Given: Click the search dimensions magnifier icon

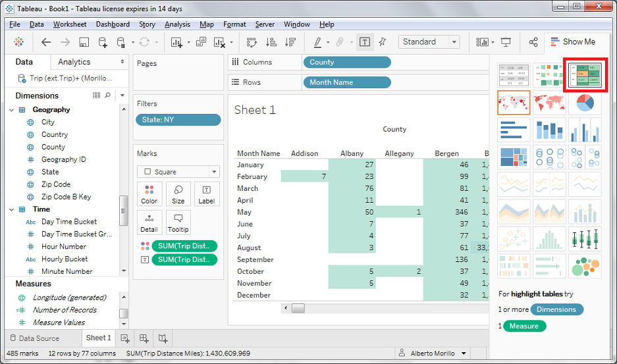Looking at the screenshot, I should pos(107,95).
